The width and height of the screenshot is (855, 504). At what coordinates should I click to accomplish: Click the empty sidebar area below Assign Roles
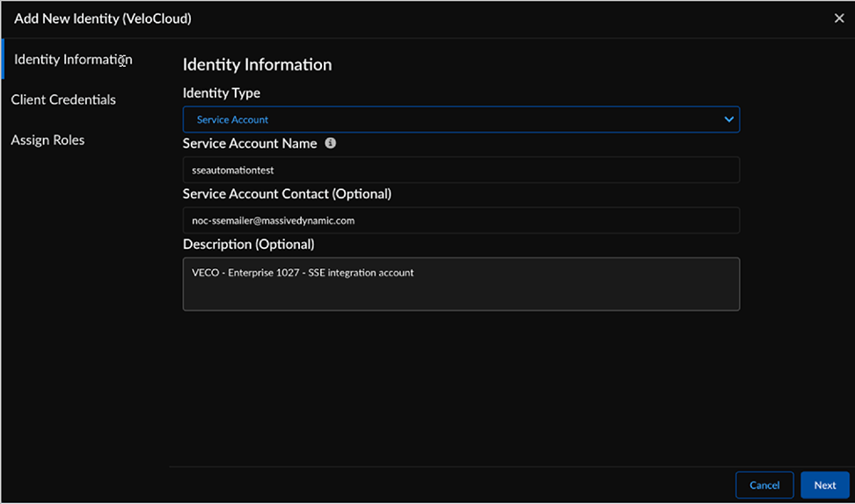[84, 308]
